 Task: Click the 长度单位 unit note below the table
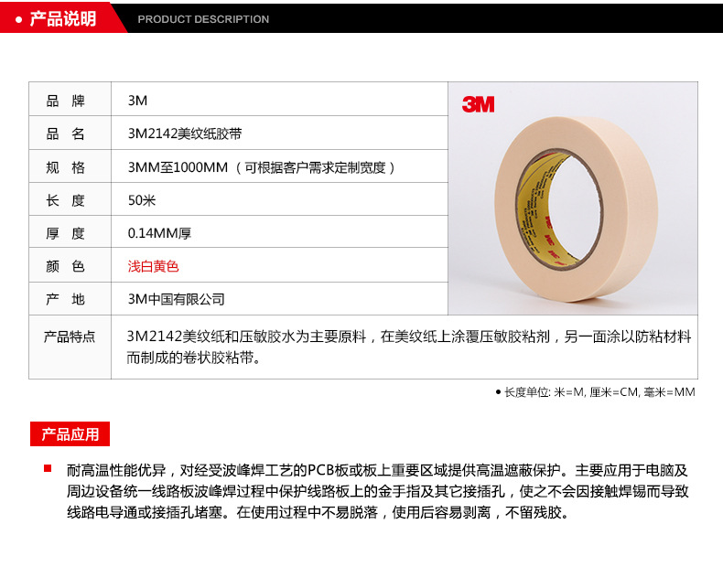600,391
